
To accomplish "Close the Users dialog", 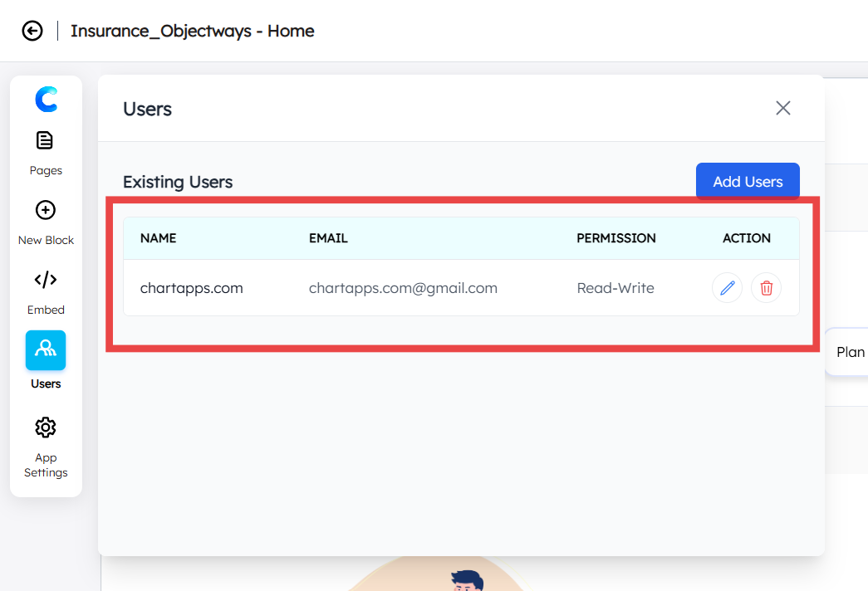I will click(782, 108).
